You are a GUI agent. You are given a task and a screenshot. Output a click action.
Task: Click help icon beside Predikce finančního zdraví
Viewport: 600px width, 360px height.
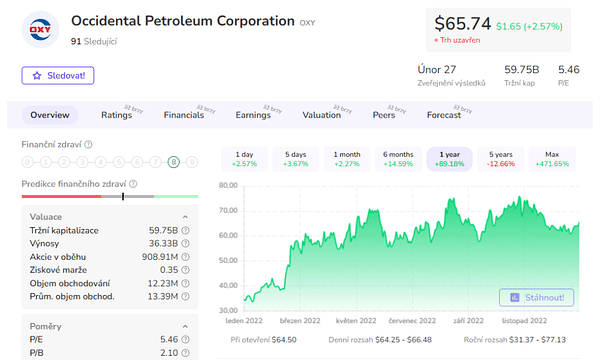pyautogui.click(x=133, y=184)
